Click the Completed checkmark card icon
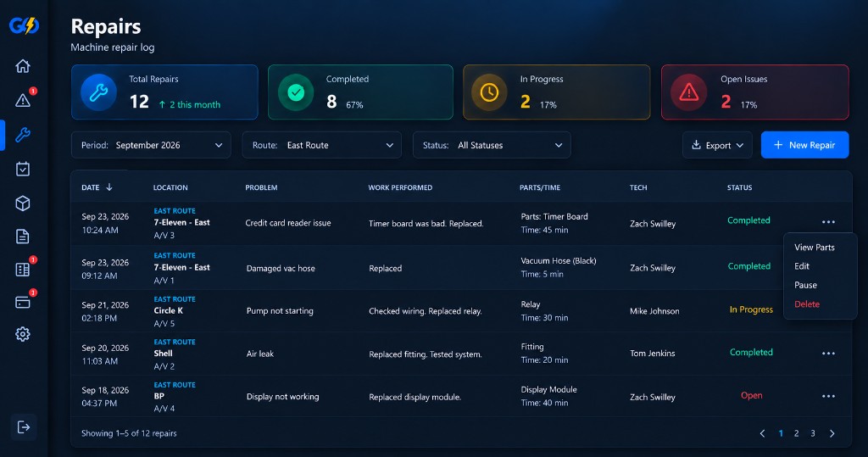 pos(296,92)
